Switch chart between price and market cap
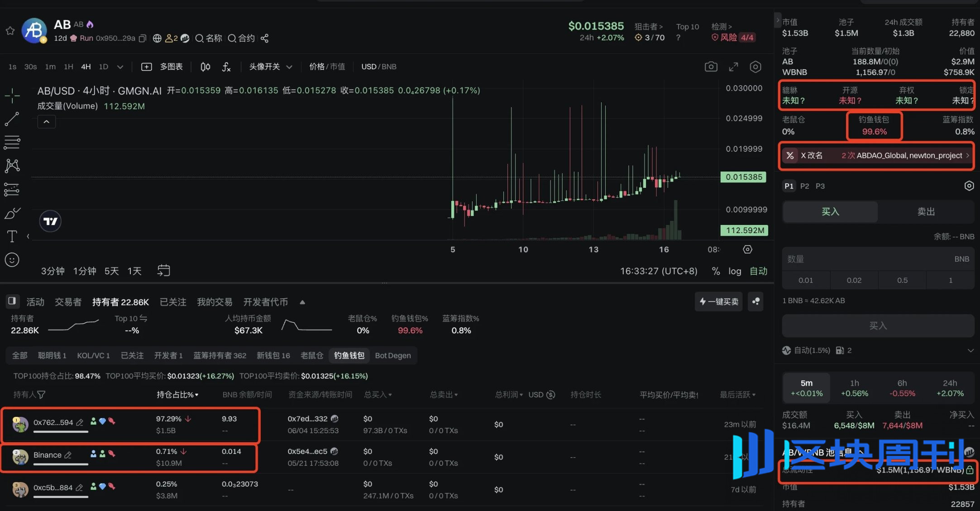980x511 pixels. point(327,67)
